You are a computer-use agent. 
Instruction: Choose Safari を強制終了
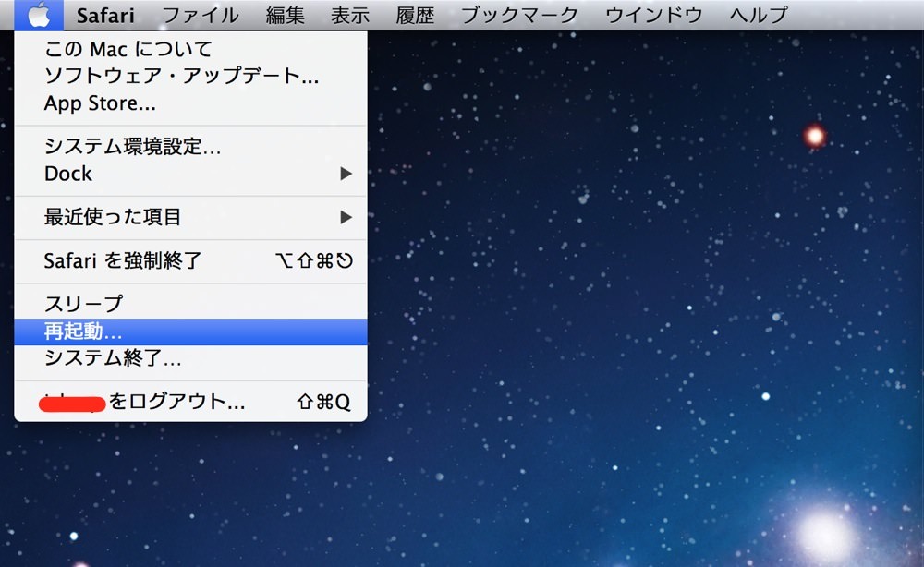[x=190, y=260]
